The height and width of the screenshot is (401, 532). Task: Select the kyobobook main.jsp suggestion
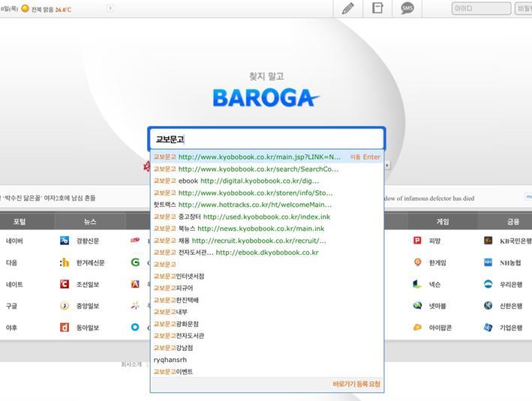[x=267, y=157]
